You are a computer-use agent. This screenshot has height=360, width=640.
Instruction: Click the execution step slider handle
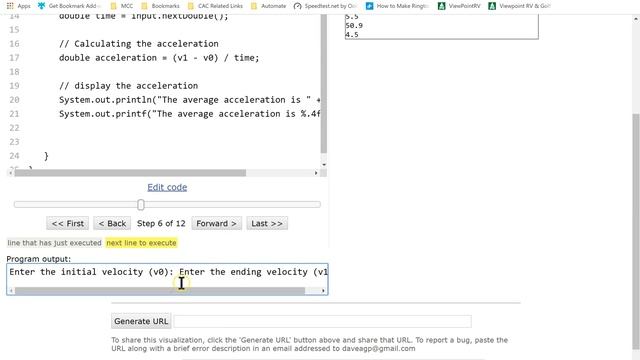click(141, 204)
